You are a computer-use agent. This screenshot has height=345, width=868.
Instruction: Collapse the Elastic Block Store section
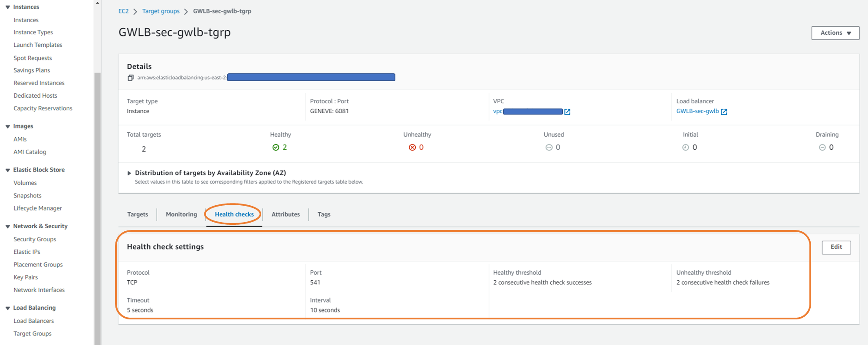(8, 170)
